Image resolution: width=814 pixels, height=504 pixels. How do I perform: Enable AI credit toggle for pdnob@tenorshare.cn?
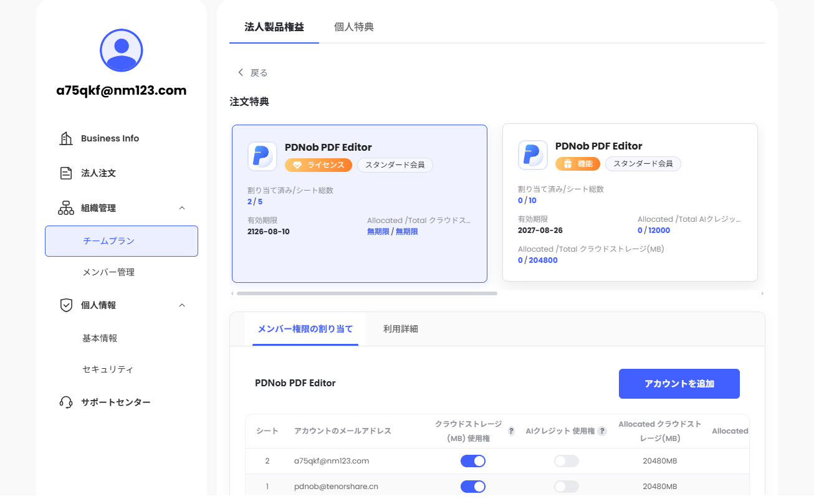[x=567, y=487]
